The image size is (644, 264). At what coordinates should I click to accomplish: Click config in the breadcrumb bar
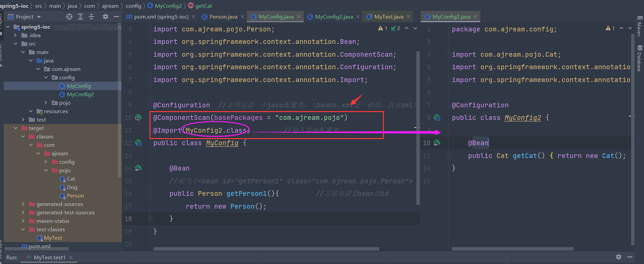134,6
